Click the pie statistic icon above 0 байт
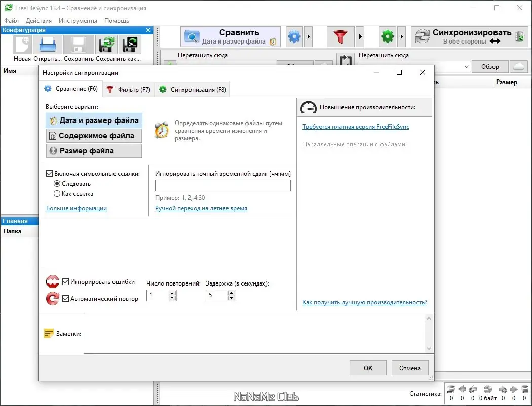Screen dimensions: 532x406 click(x=487, y=389)
